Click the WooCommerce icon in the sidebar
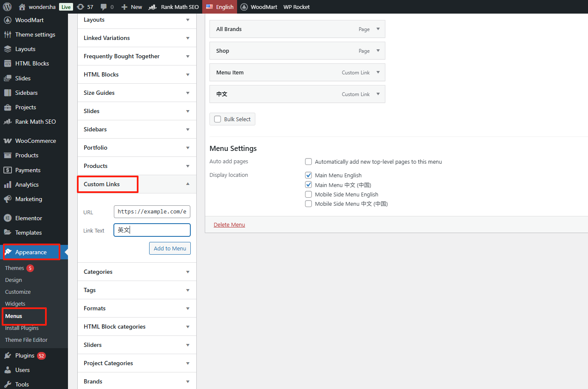This screenshot has height=389, width=588. [x=8, y=141]
